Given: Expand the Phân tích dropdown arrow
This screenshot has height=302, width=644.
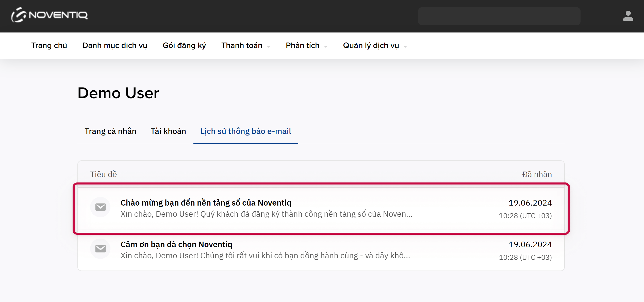Looking at the screenshot, I should click(x=326, y=46).
